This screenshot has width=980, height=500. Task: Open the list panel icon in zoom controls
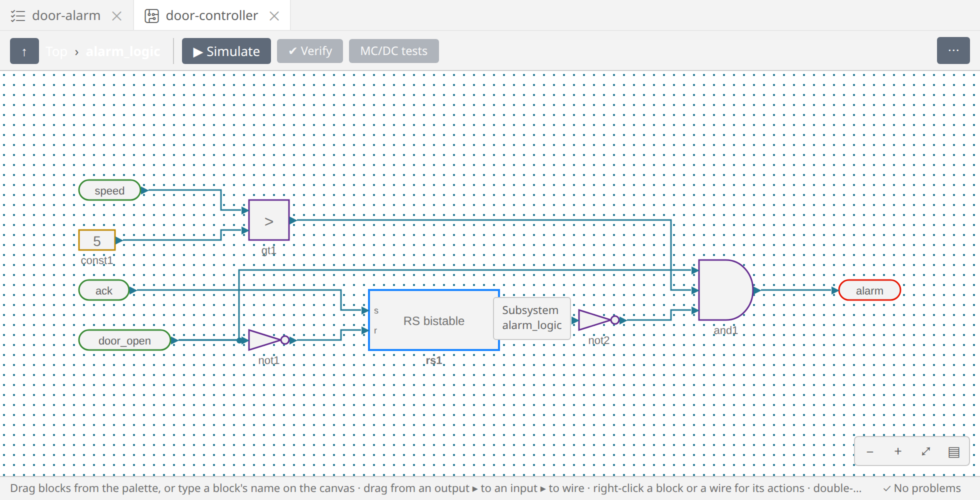(x=954, y=451)
